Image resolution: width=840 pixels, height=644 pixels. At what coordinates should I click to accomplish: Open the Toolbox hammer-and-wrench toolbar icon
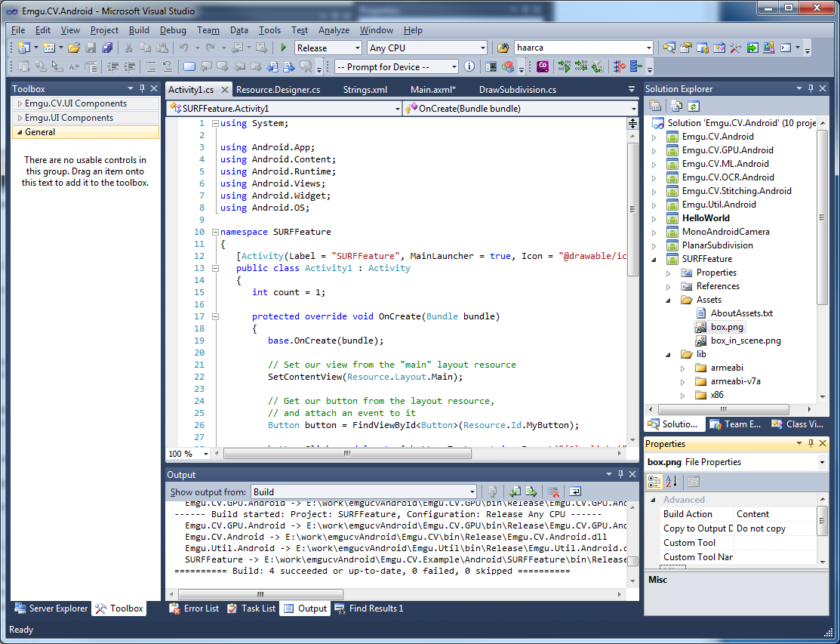[x=736, y=48]
